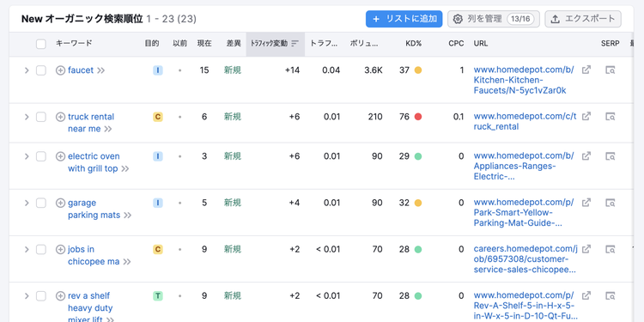Screen dimensions: 644x322
Task: Sort by ボリューム column header
Action: click(x=364, y=44)
